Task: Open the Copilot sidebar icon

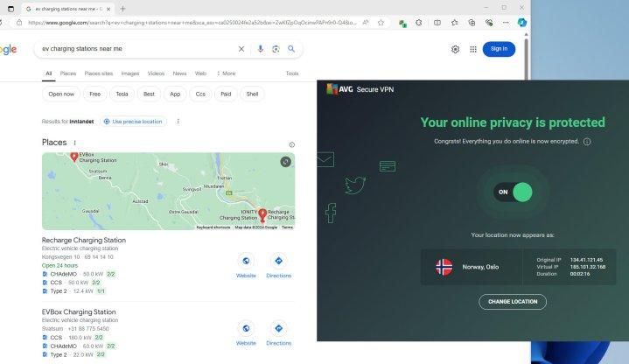Action: [522, 23]
